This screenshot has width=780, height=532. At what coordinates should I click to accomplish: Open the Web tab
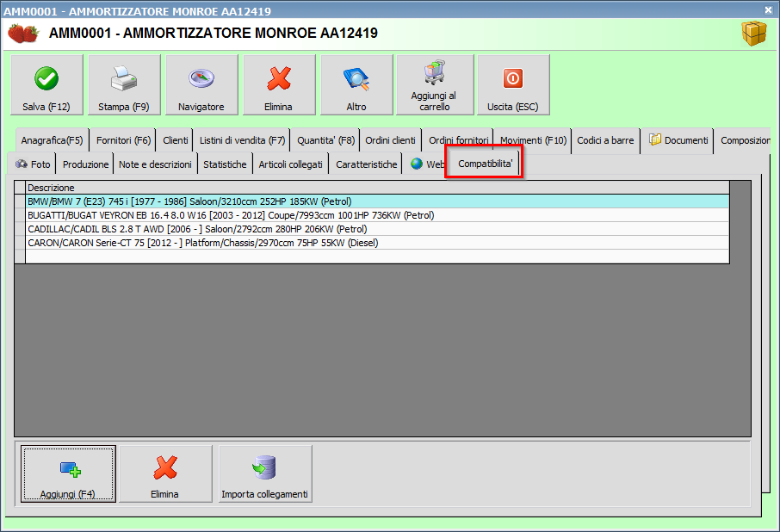[427, 164]
